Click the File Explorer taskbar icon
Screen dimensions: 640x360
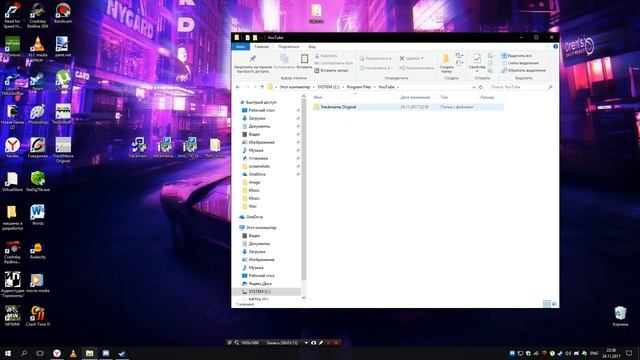[89, 353]
